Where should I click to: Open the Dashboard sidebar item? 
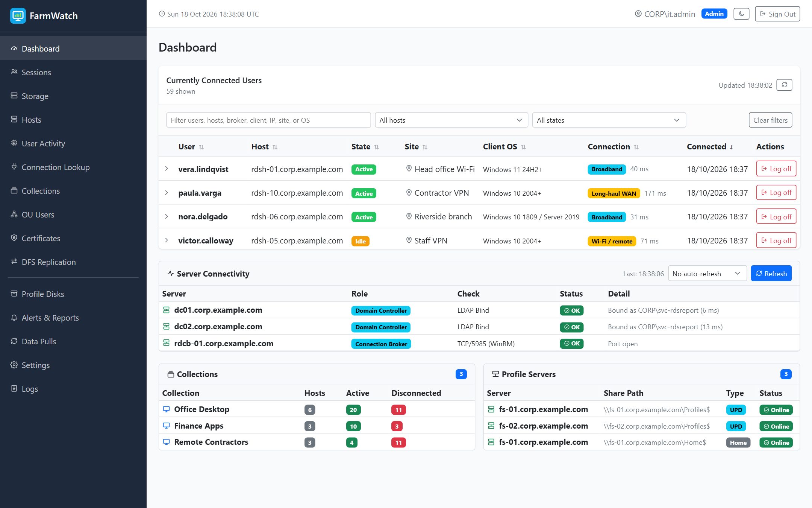pyautogui.click(x=73, y=49)
